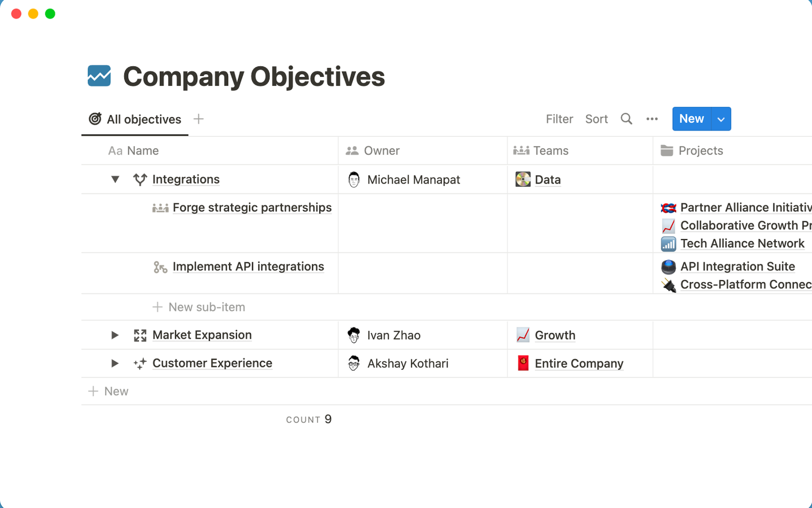Add a new view with the plus icon
The width and height of the screenshot is (812, 508).
pyautogui.click(x=198, y=119)
